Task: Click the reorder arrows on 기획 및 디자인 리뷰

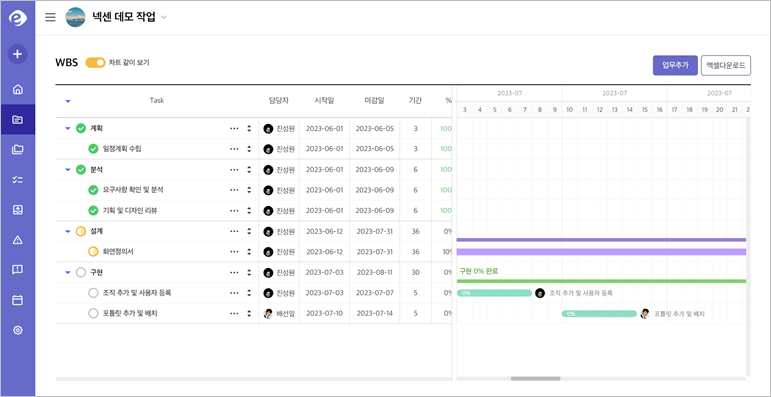Action: click(x=249, y=211)
